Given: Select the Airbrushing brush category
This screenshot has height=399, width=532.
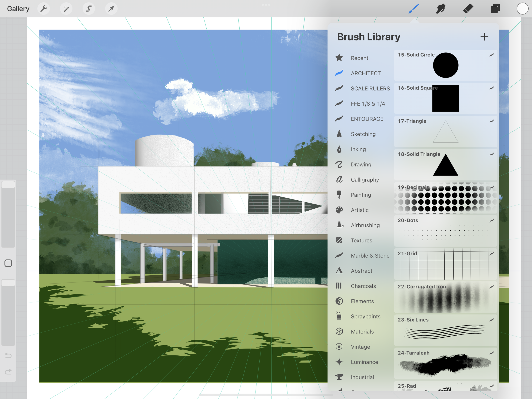Looking at the screenshot, I should click(x=365, y=225).
